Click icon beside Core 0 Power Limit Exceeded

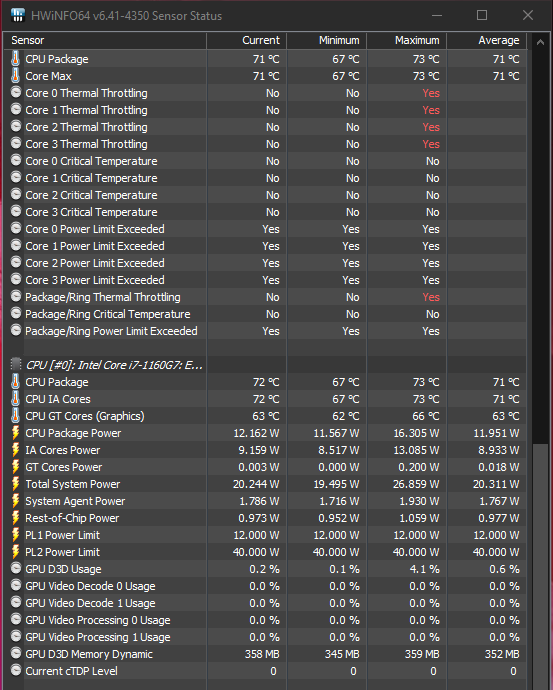click(x=16, y=228)
